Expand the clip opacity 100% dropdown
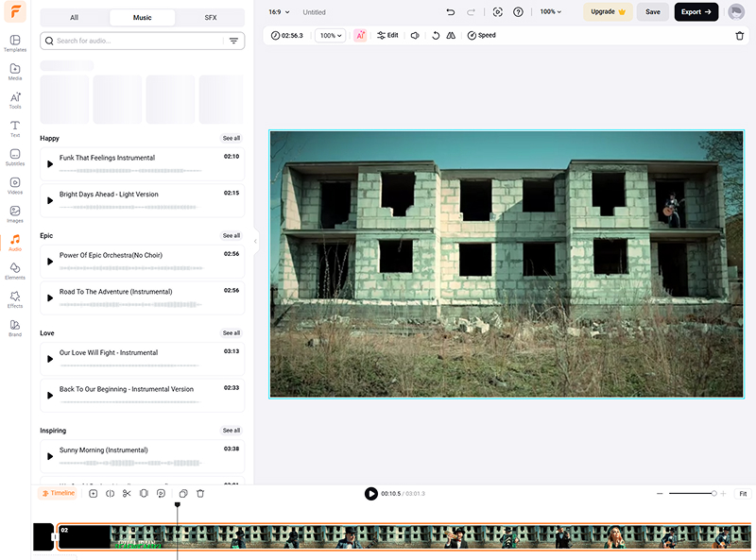The width and height of the screenshot is (756, 560). point(330,36)
